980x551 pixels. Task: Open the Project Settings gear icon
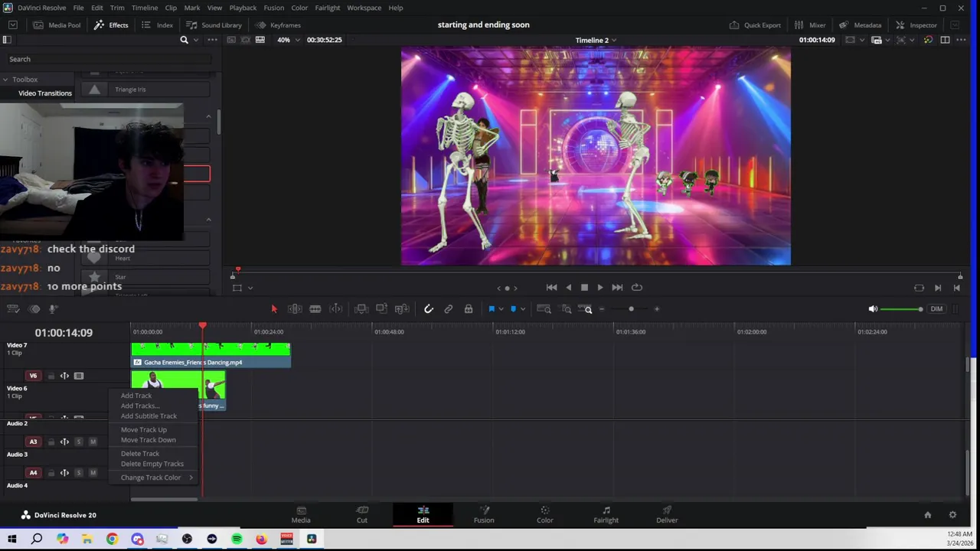952,515
